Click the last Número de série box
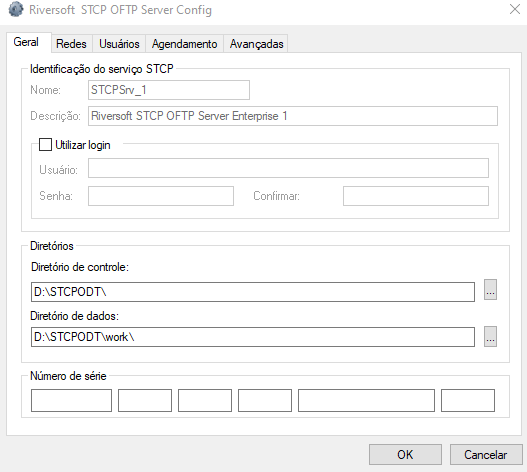 [468, 400]
